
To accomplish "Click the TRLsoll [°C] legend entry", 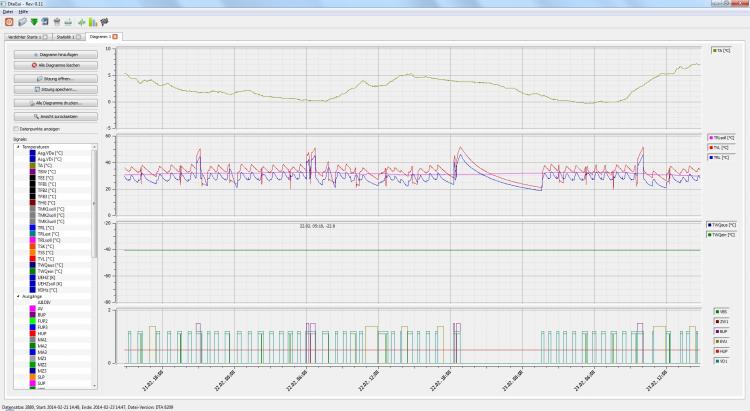I will (722, 138).
